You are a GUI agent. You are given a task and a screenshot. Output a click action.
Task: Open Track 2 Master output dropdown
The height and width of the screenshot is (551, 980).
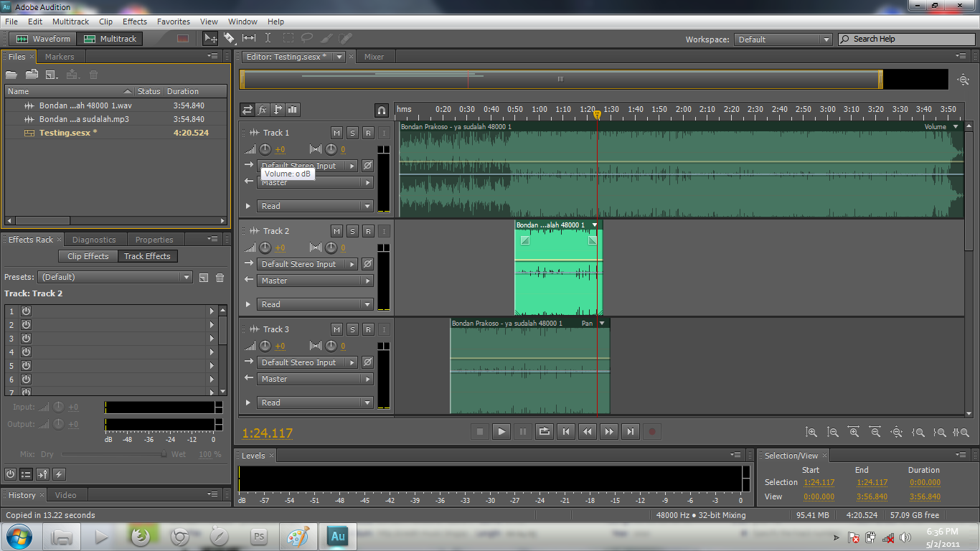pos(316,281)
